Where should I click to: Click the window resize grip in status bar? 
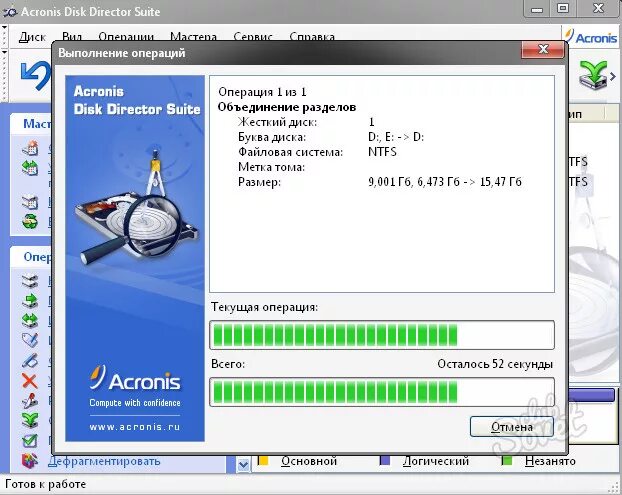pyautogui.click(x=616, y=488)
